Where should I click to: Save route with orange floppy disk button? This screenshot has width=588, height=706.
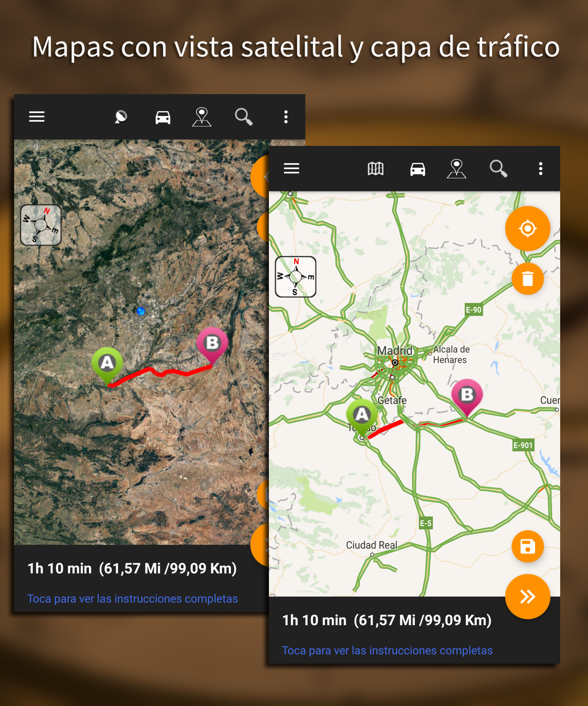coord(528,546)
